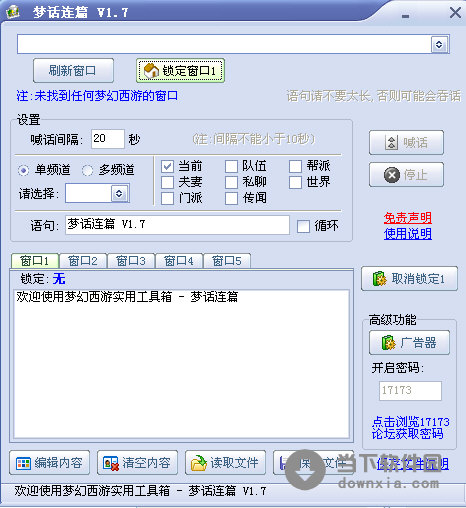
Task: Start shouting with 喊话 button
Action: click(x=406, y=143)
